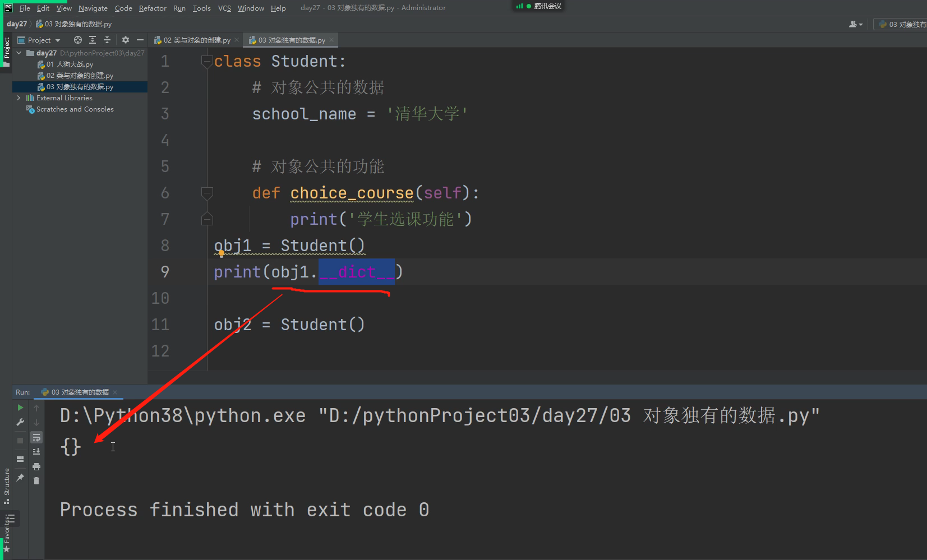Screen dimensions: 927x560
Task: Collapse all items in Project panel
Action: tap(107, 40)
